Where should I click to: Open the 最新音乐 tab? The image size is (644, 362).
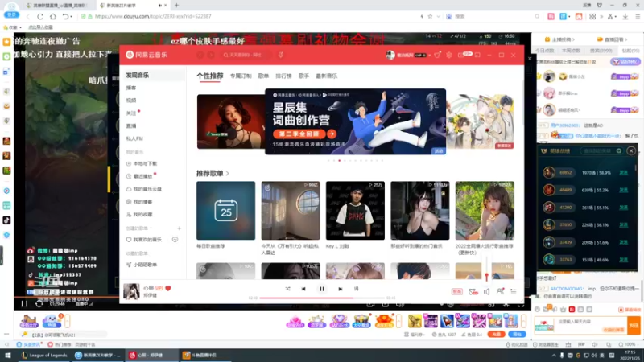click(327, 76)
